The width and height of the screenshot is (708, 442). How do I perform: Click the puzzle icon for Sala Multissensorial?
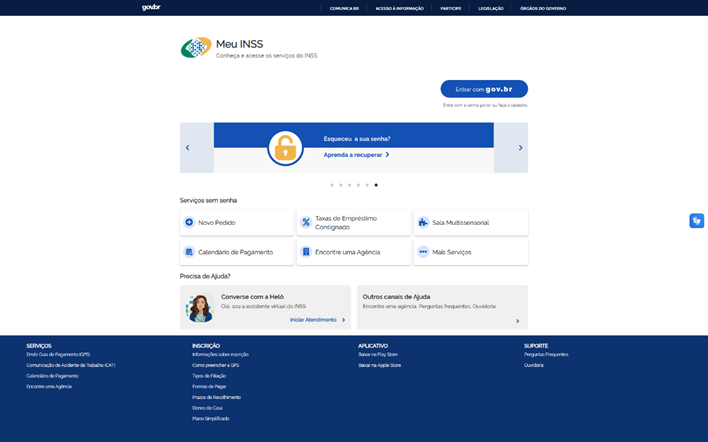coord(423,222)
